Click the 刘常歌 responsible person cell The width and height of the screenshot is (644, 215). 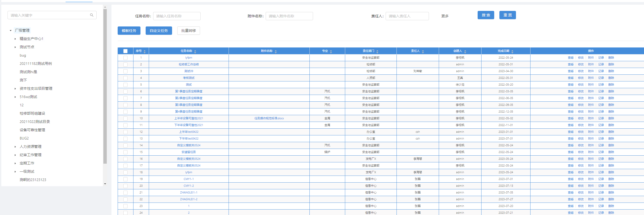[417, 71]
